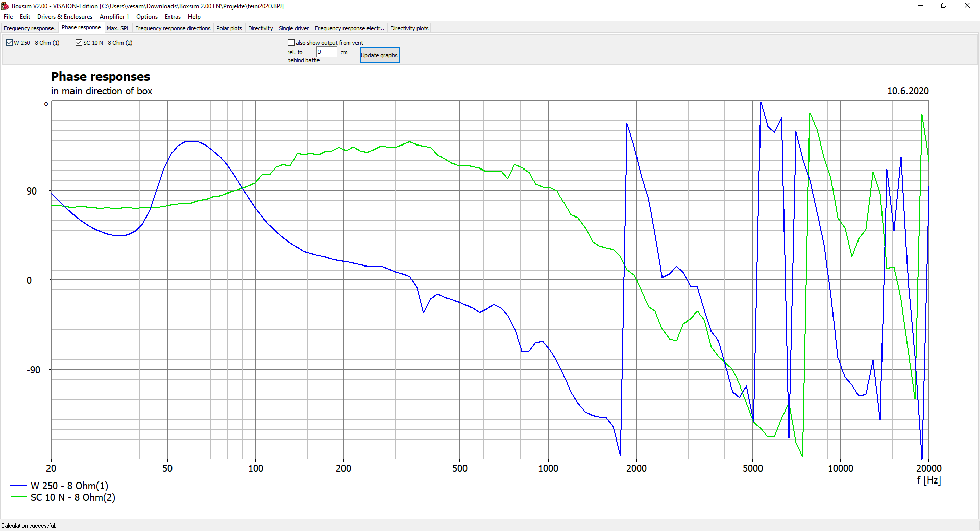Open the Extras menu
The width and height of the screenshot is (980, 531).
pos(173,17)
